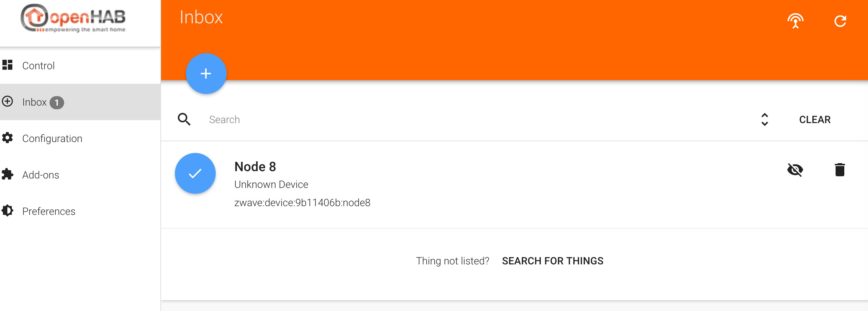Click the openHAB logo

point(73,18)
